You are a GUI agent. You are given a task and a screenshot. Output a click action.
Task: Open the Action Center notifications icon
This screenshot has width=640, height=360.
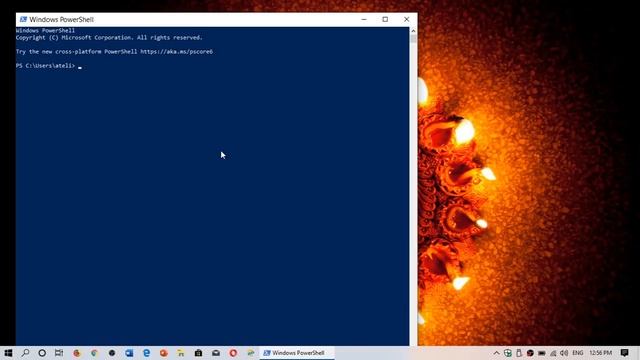tap(624, 353)
